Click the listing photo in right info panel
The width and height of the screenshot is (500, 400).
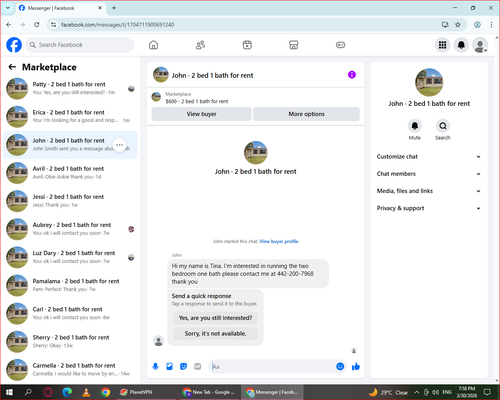pos(429,82)
